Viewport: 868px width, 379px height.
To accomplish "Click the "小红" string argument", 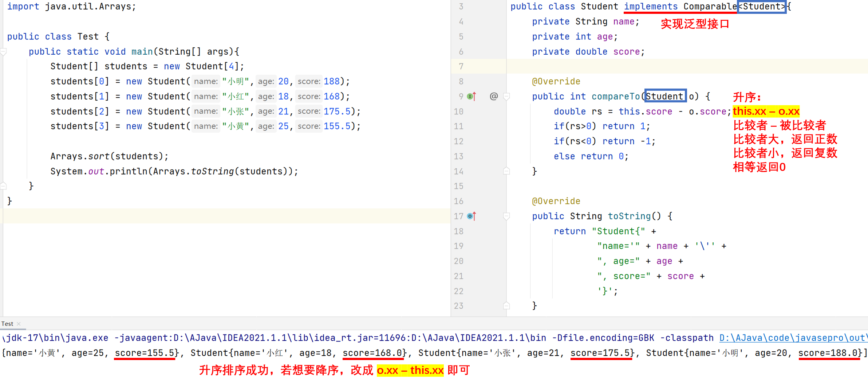I will [236, 96].
